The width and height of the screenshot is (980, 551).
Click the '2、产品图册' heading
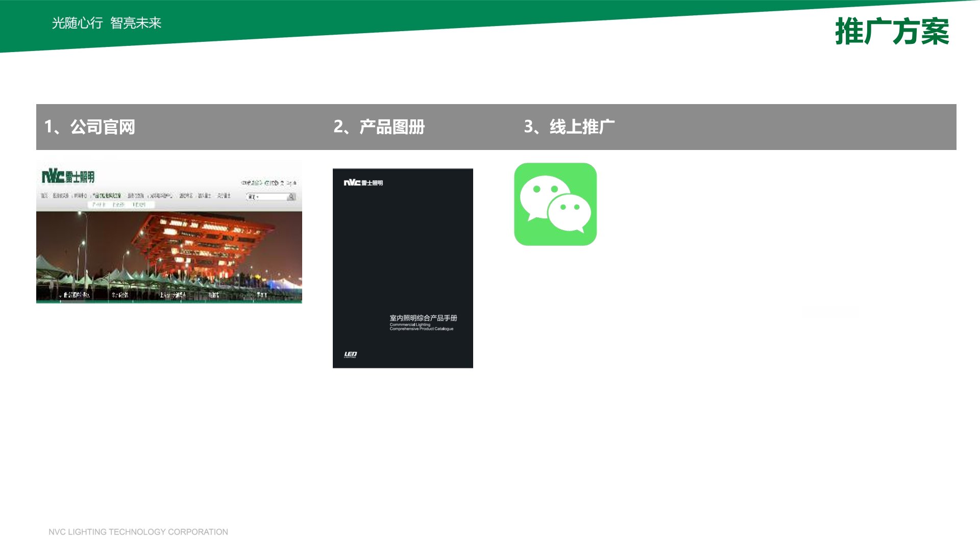coord(379,127)
